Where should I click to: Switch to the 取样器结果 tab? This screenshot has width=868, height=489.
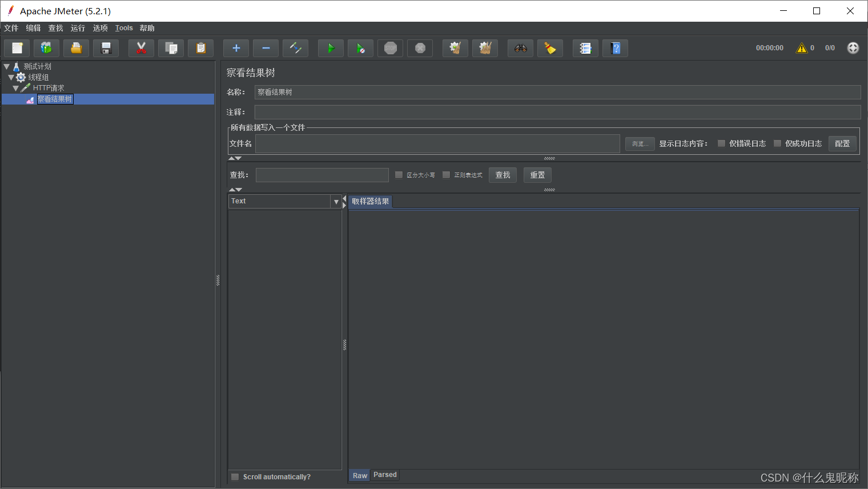(x=371, y=201)
